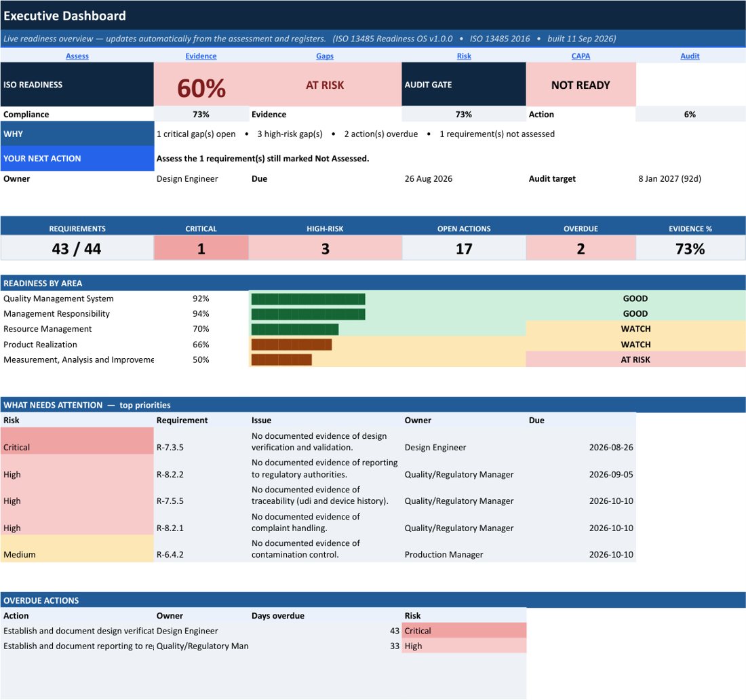Open the Assess link
The width and height of the screenshot is (746, 700).
tap(77, 56)
